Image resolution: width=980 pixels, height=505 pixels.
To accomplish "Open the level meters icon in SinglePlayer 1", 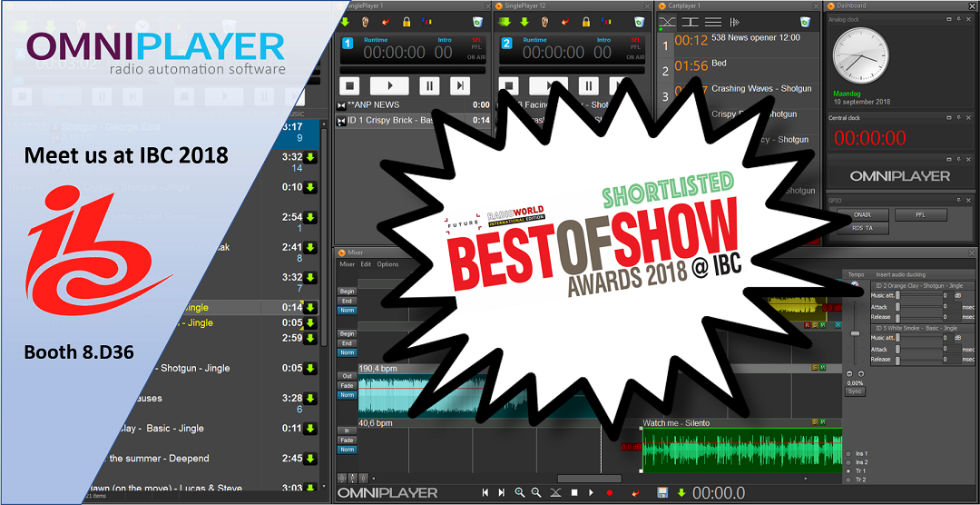I will [426, 23].
